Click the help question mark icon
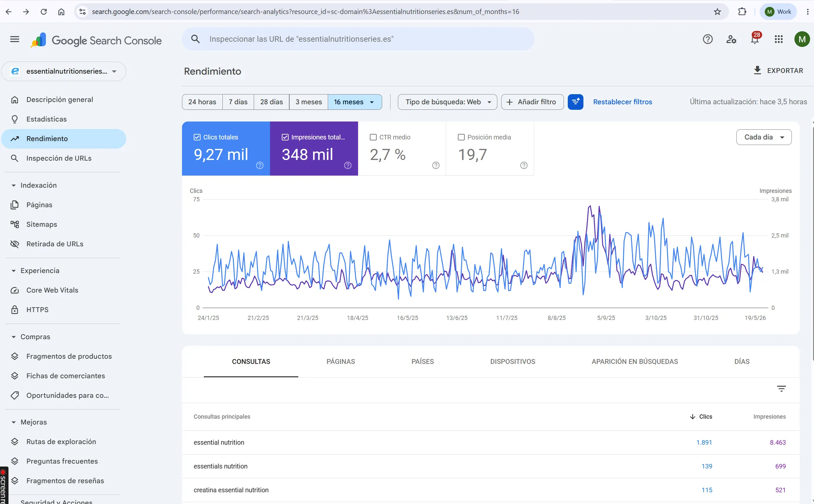The image size is (814, 504). coord(707,39)
